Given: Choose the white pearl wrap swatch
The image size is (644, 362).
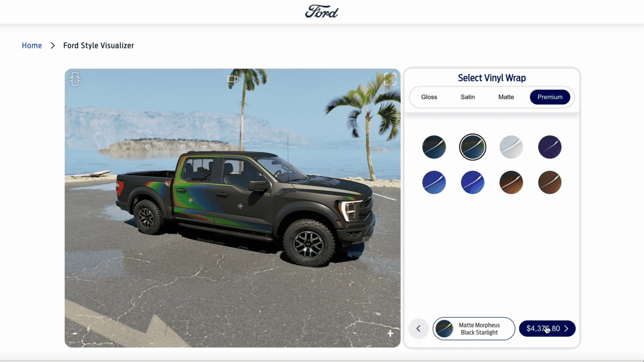Looking at the screenshot, I should [511, 147].
